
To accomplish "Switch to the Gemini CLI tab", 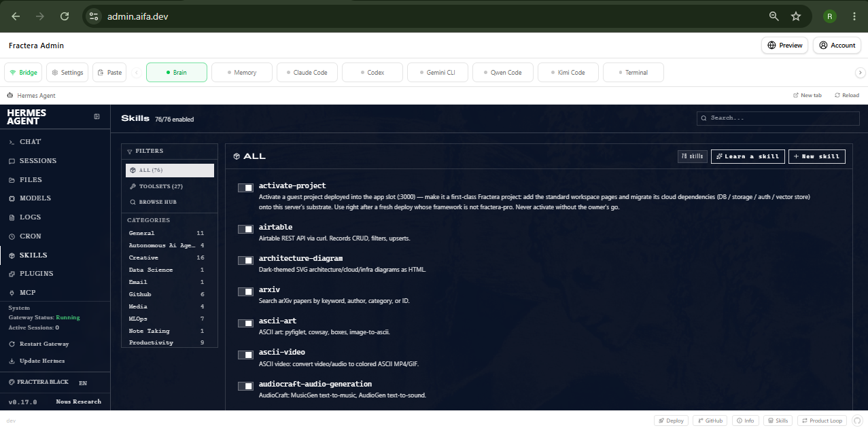I will [438, 73].
